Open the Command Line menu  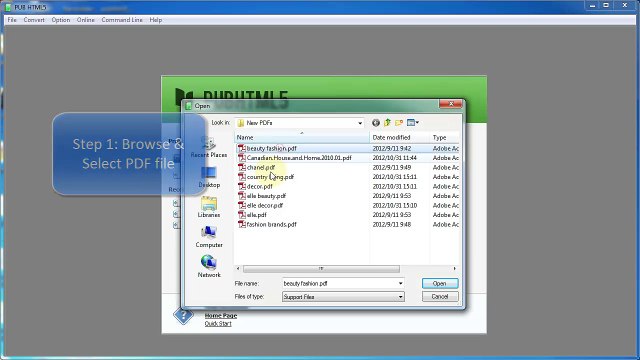click(x=122, y=20)
